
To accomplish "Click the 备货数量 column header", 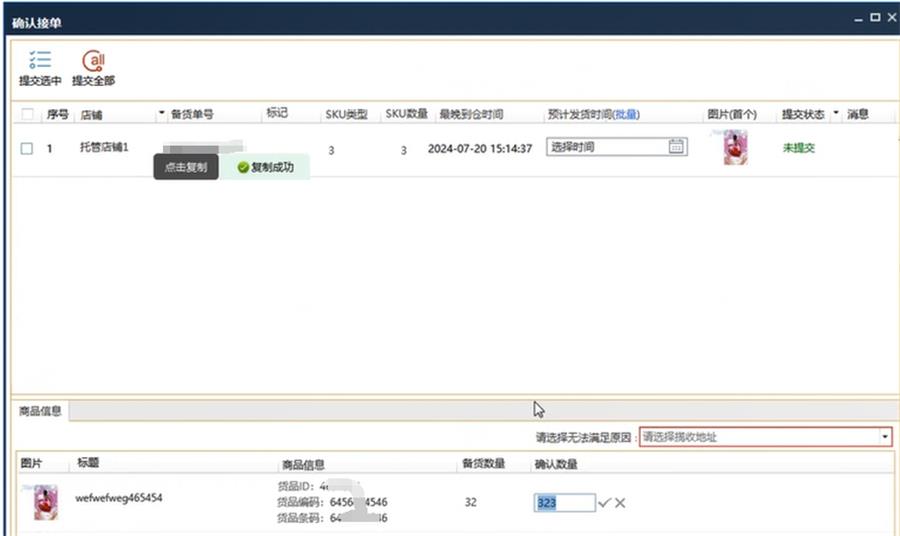I will [484, 463].
